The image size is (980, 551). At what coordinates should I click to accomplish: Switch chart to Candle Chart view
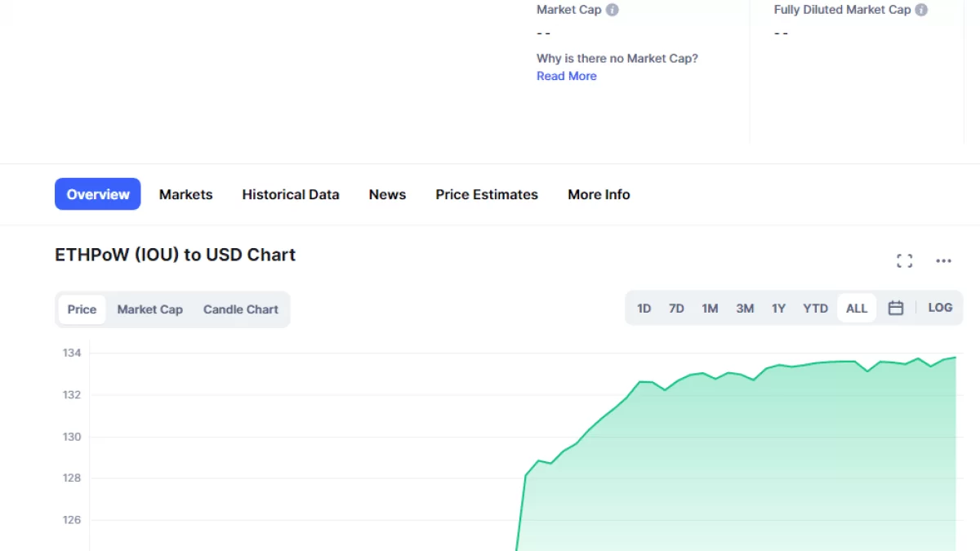click(x=240, y=309)
